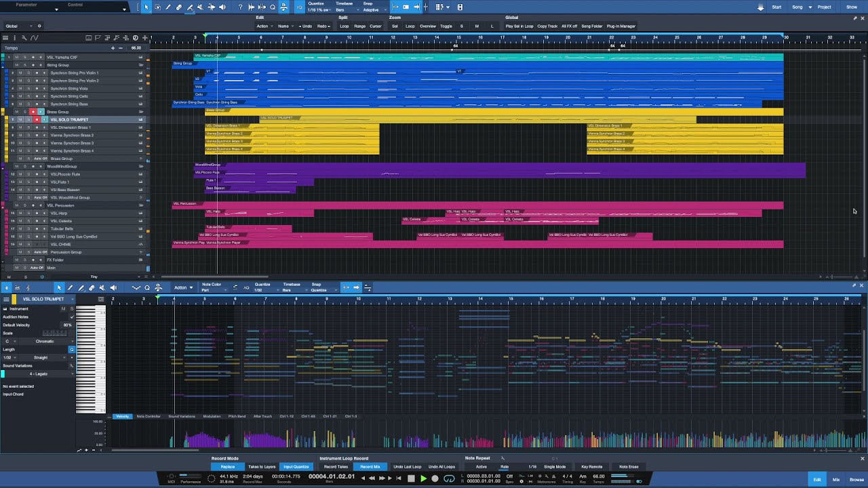Screen dimensions: 868x488
Task: Click the Quantize Q icon in editor toolbar
Action: (x=147, y=288)
